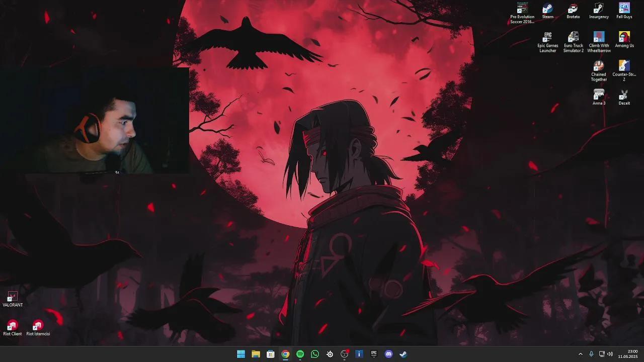This screenshot has width=644, height=362.
Task: Open the volume control in tray
Action: 610,354
